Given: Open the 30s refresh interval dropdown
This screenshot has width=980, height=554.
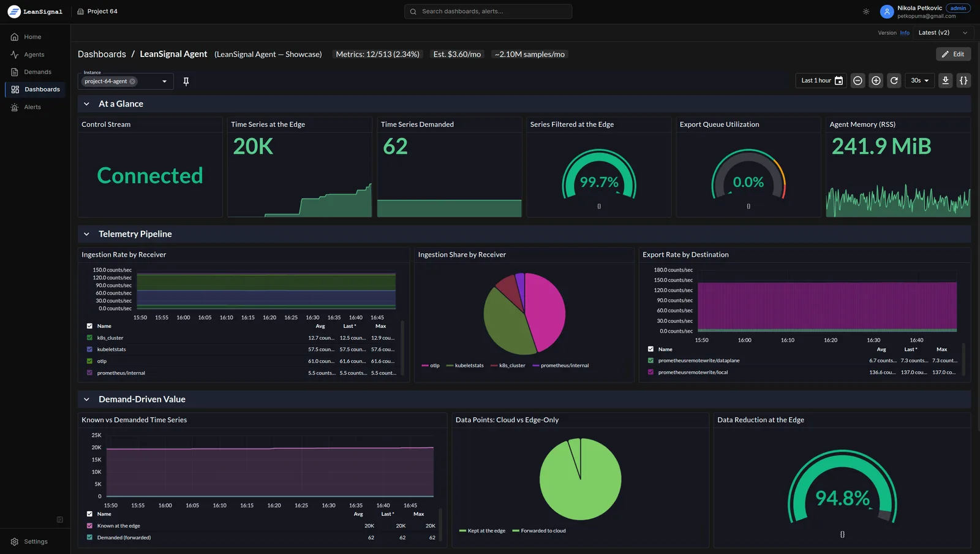Looking at the screenshot, I should (919, 81).
